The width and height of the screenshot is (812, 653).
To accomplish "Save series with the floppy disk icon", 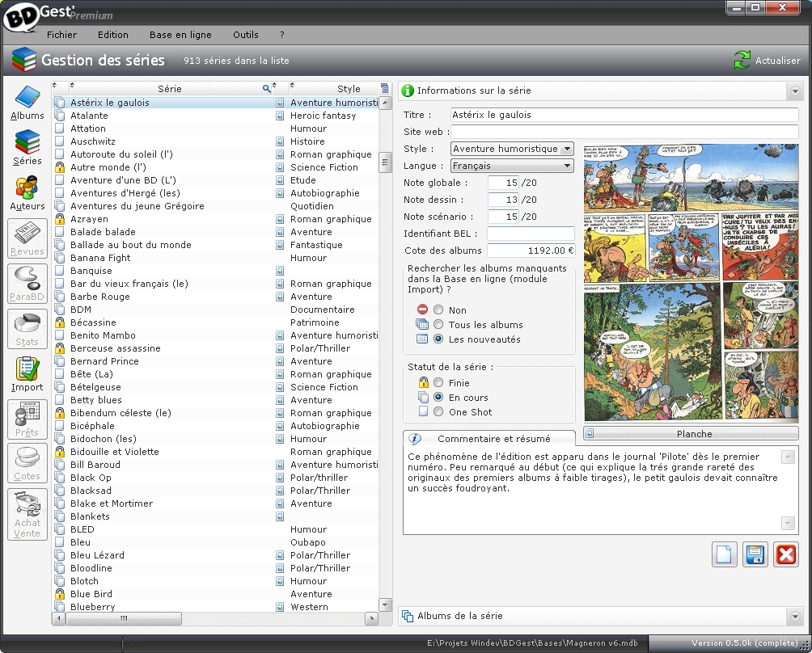I will pos(755,554).
